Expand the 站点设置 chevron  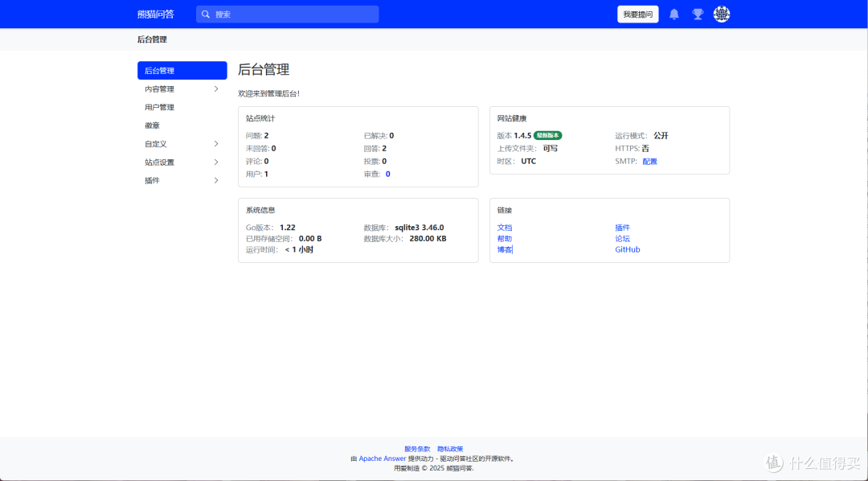pyautogui.click(x=216, y=162)
